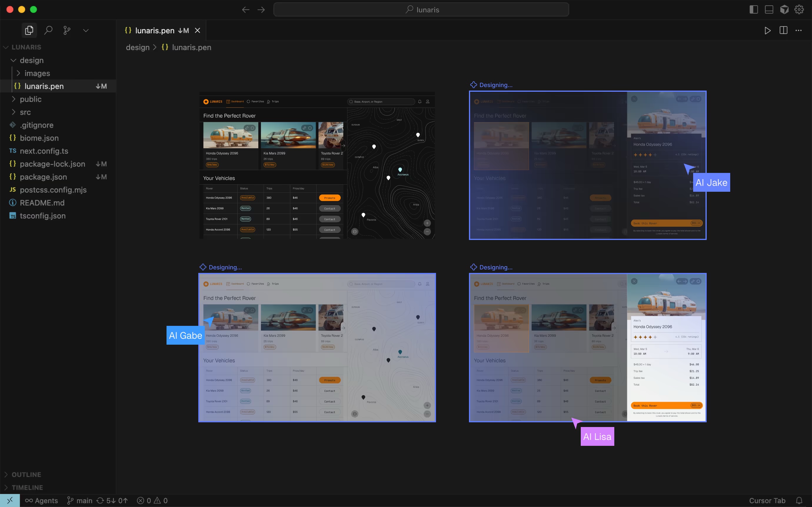Click the cube logo icon in the titlebar
This screenshot has width=812, height=507.
pyautogui.click(x=784, y=9)
